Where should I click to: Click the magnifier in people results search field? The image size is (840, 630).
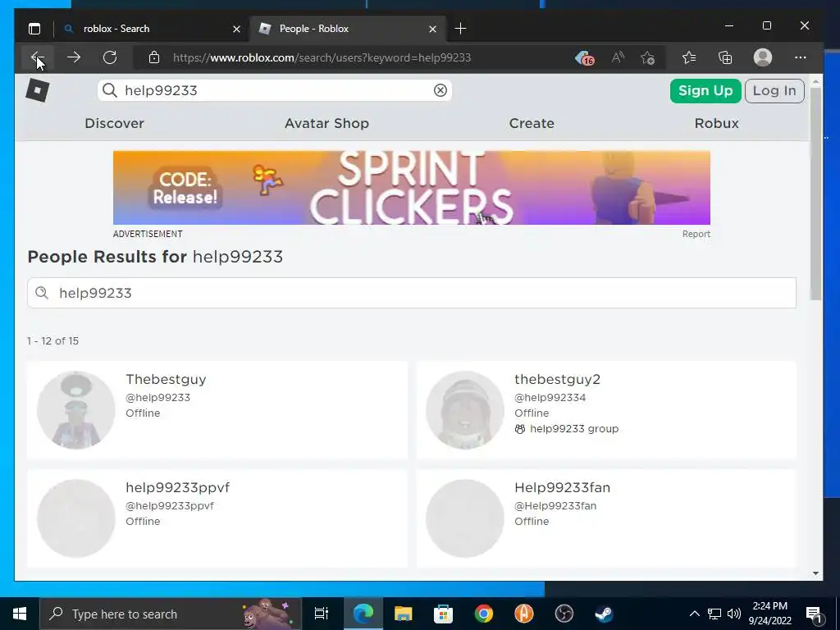(x=42, y=293)
